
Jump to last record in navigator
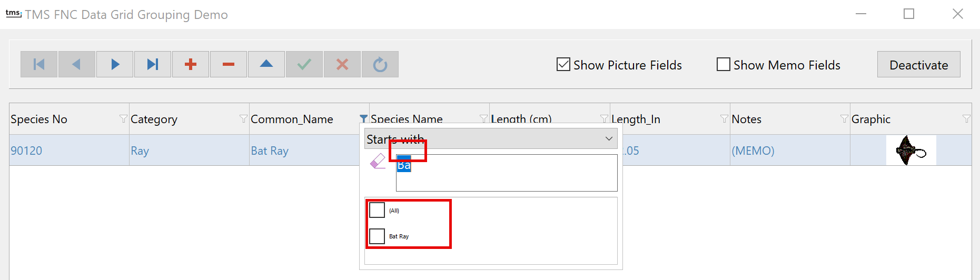click(x=153, y=64)
